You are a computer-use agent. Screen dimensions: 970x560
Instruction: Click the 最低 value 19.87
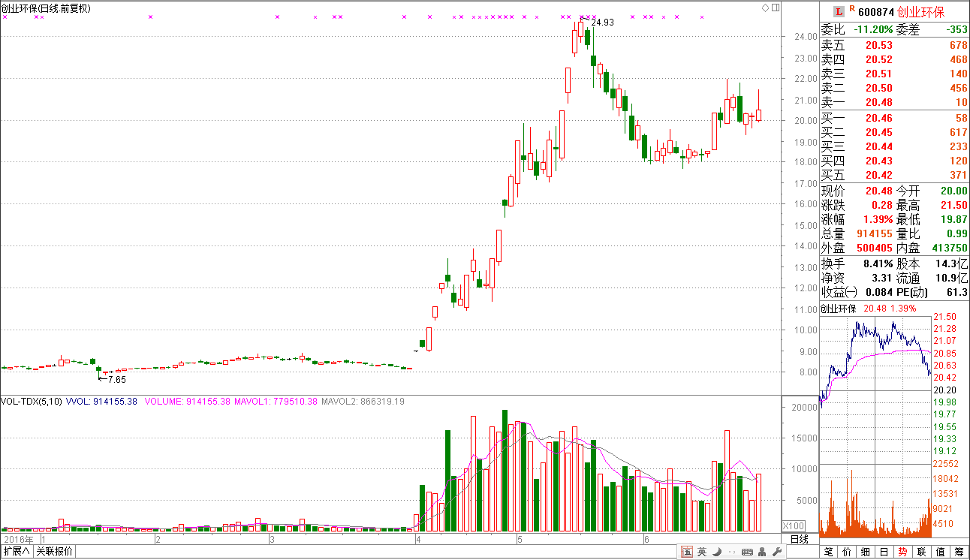click(954, 219)
